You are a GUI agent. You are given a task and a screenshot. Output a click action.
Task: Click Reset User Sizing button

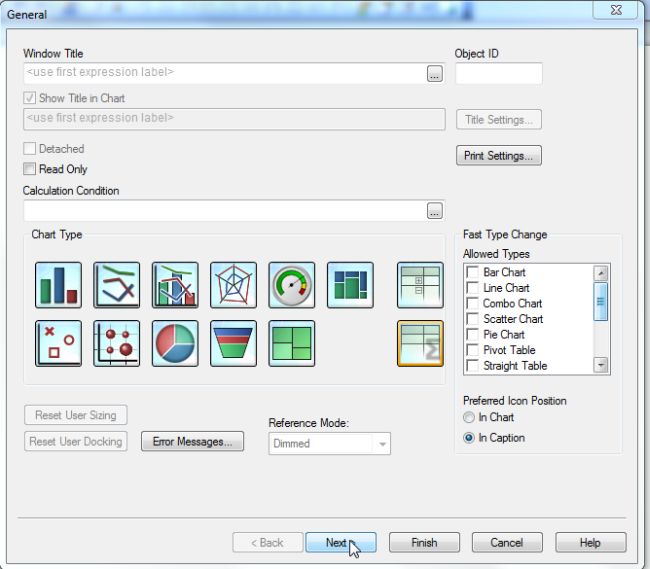click(76, 415)
